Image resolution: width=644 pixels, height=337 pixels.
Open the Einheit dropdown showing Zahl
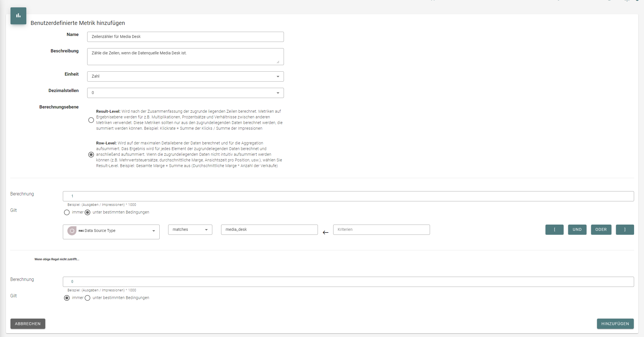click(x=185, y=76)
